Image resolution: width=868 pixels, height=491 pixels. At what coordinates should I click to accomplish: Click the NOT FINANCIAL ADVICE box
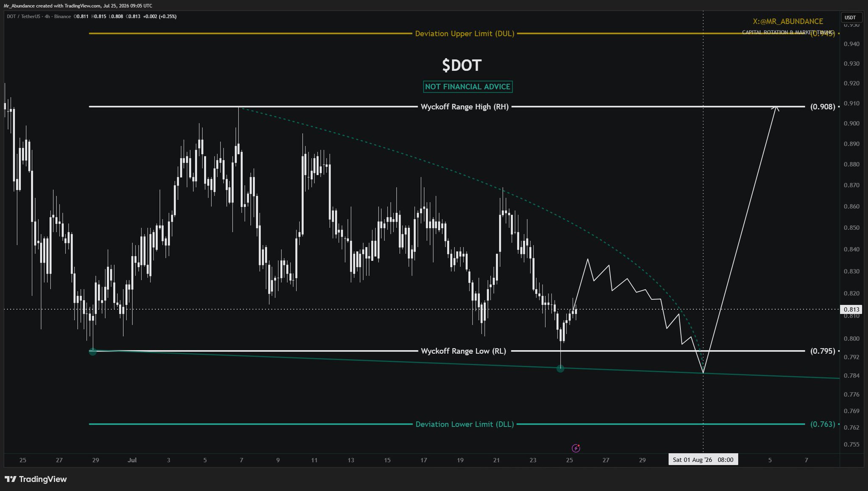pos(467,86)
